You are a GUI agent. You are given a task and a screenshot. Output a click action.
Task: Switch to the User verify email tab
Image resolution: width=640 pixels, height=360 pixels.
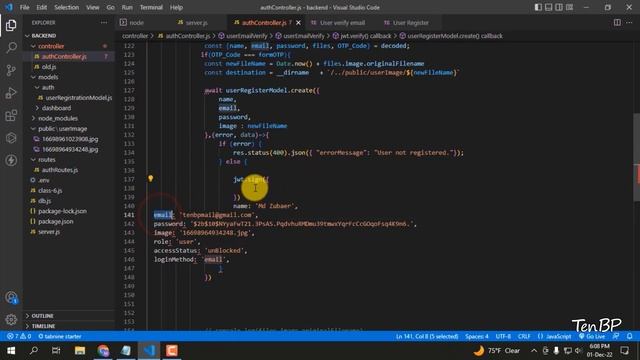pyautogui.click(x=342, y=23)
